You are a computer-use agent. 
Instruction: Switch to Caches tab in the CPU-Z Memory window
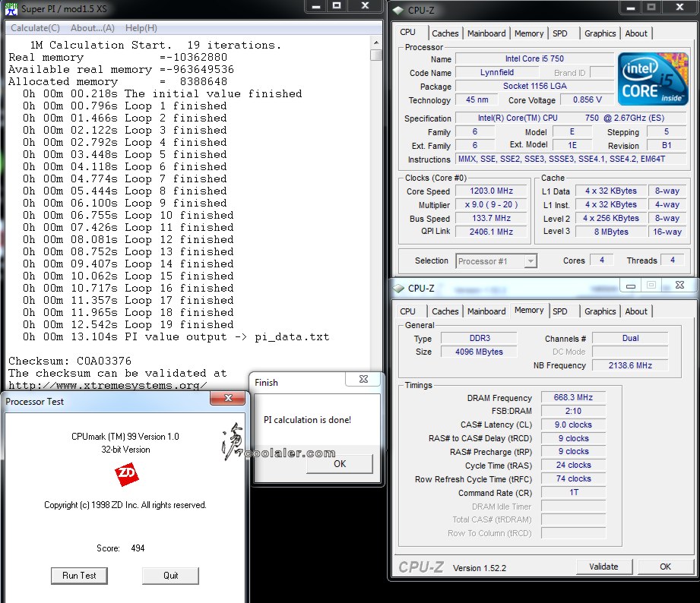(x=445, y=311)
